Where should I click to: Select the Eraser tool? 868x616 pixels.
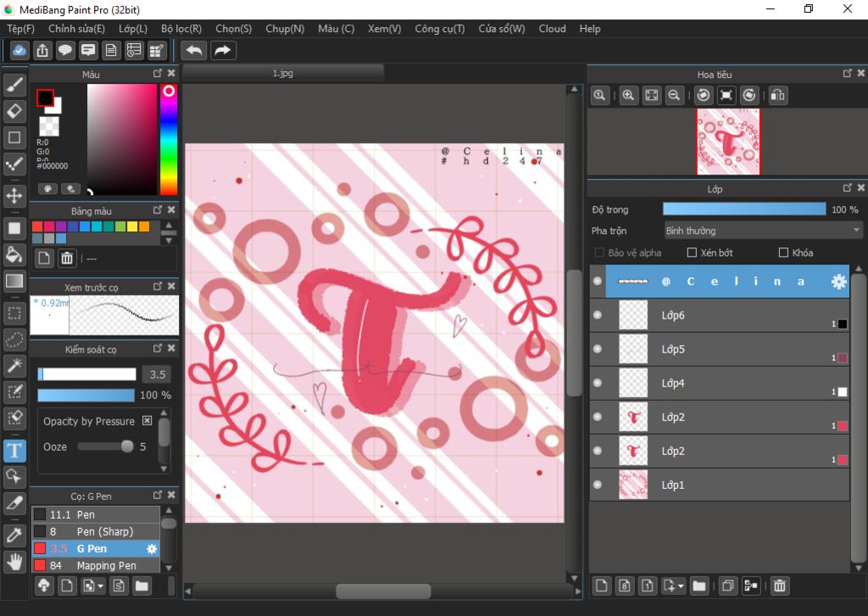click(x=15, y=111)
